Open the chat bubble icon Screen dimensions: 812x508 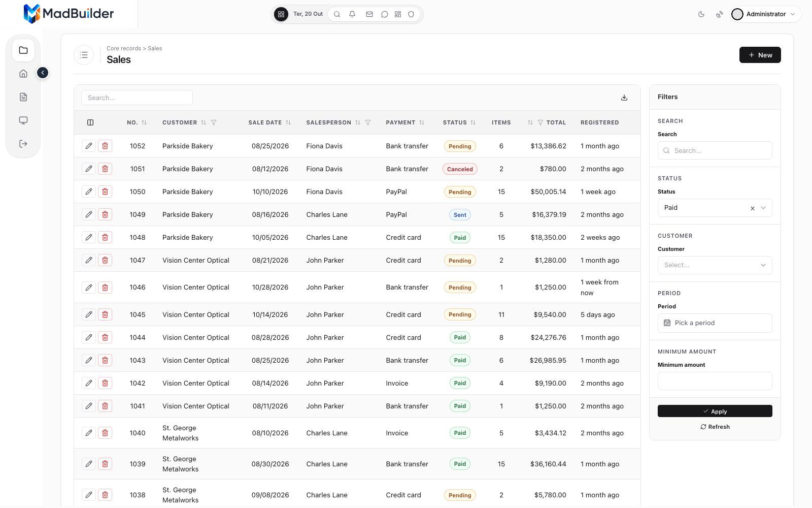[x=385, y=14]
